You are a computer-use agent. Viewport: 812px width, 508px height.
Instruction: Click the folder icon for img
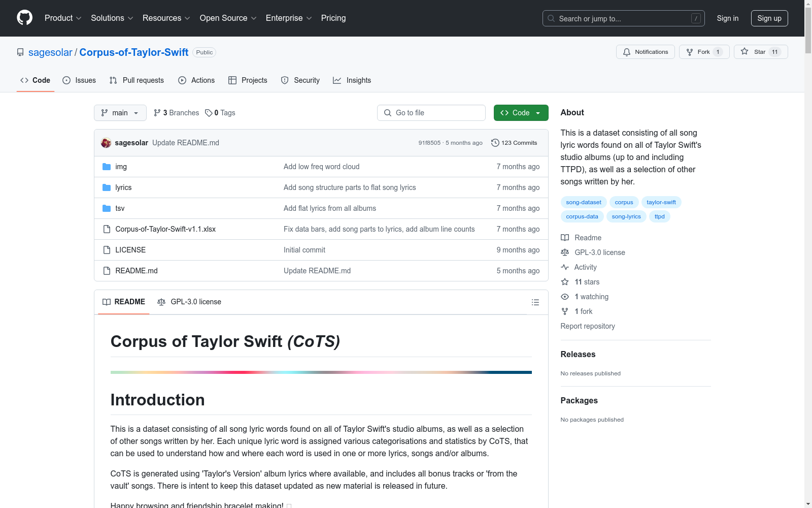point(107,167)
